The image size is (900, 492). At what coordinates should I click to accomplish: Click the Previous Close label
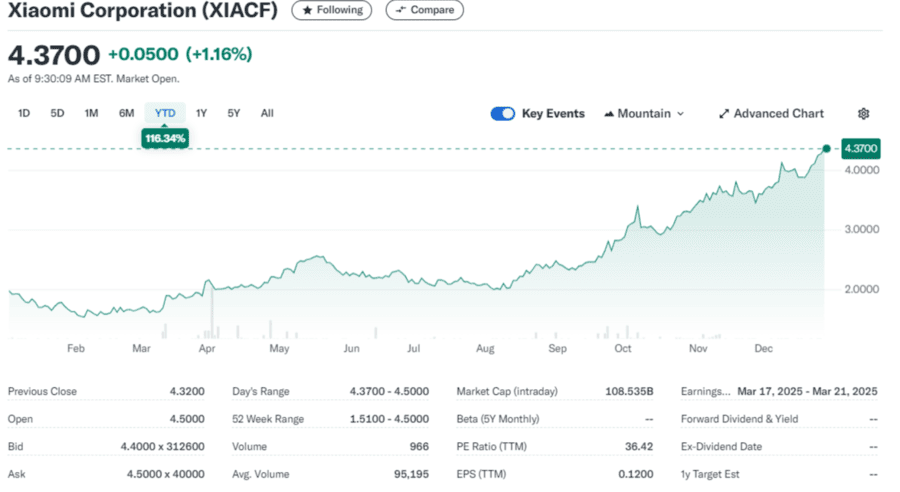tap(42, 392)
